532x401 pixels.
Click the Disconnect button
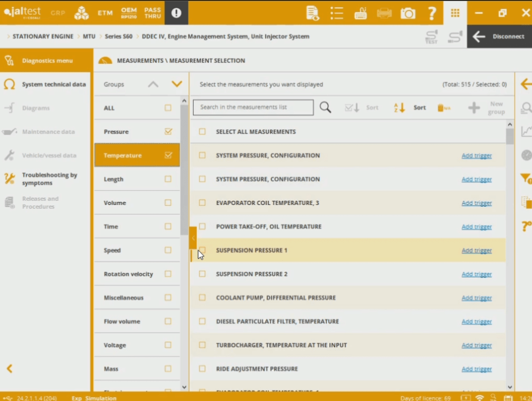pyautogui.click(x=499, y=36)
